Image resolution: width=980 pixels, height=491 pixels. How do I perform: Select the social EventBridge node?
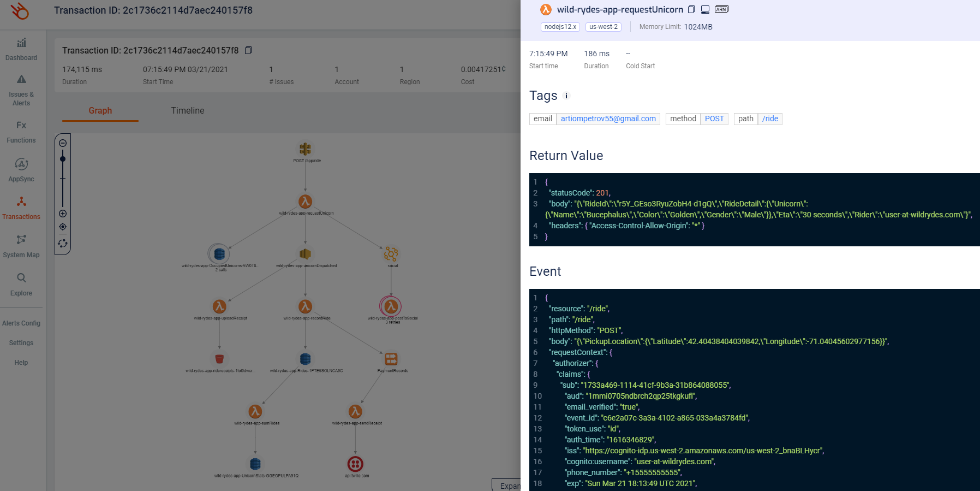click(391, 253)
